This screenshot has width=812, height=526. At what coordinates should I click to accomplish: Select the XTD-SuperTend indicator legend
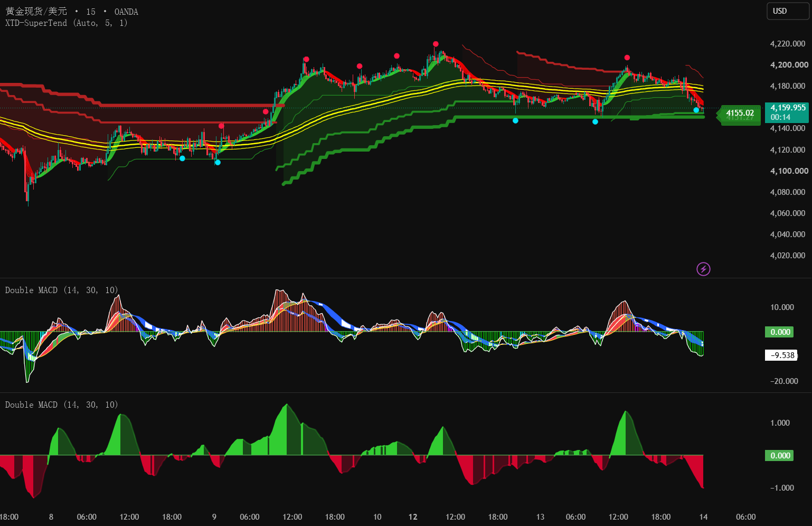[67, 23]
